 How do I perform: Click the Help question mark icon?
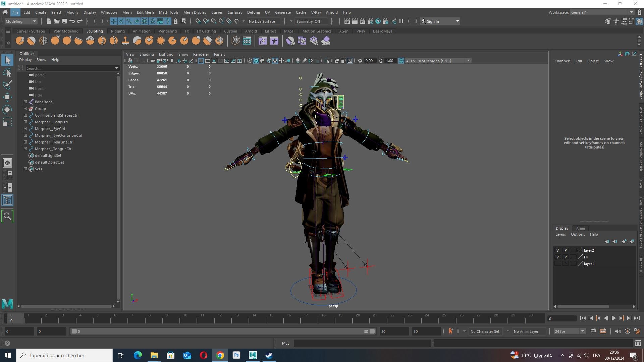[7, 343]
